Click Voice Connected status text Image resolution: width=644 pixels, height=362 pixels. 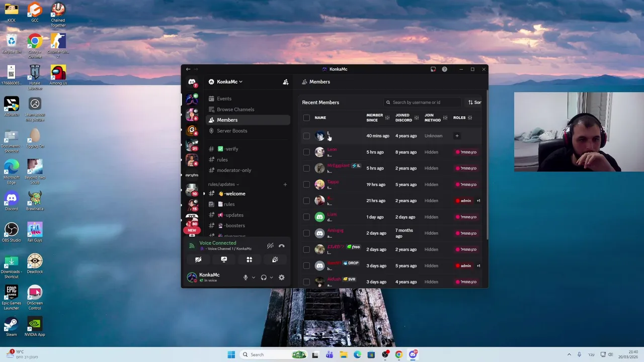click(x=217, y=243)
